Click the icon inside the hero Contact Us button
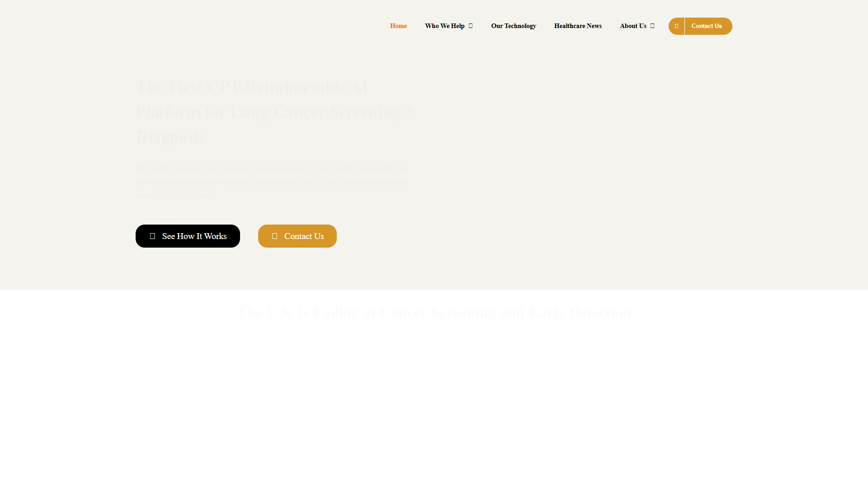Viewport: 868px width, 488px height. tap(274, 236)
